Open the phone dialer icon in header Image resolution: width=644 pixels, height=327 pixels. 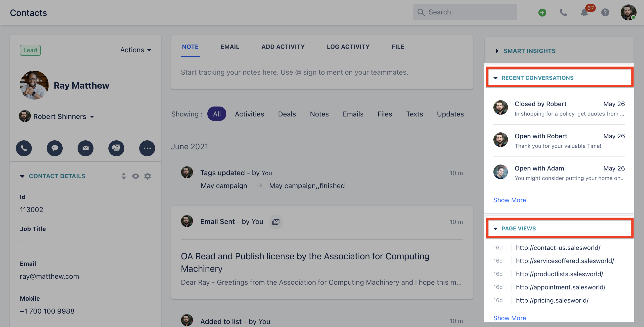[563, 12]
